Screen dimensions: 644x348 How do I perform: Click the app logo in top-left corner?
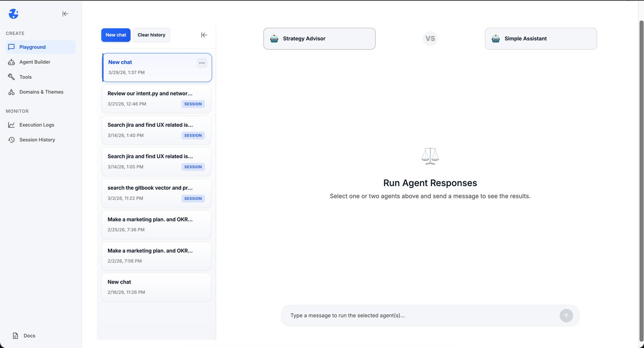(x=13, y=13)
